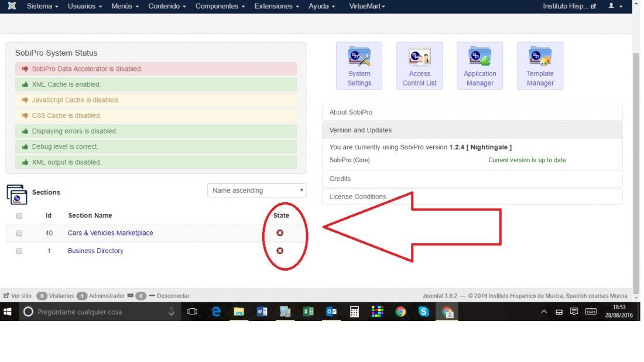Click Debug level is correct message
Image resolution: width=644 pixels, height=362 pixels.
[156, 146]
